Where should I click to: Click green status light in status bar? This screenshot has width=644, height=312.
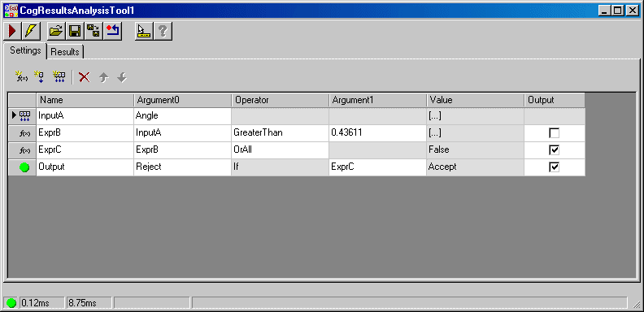click(11, 303)
